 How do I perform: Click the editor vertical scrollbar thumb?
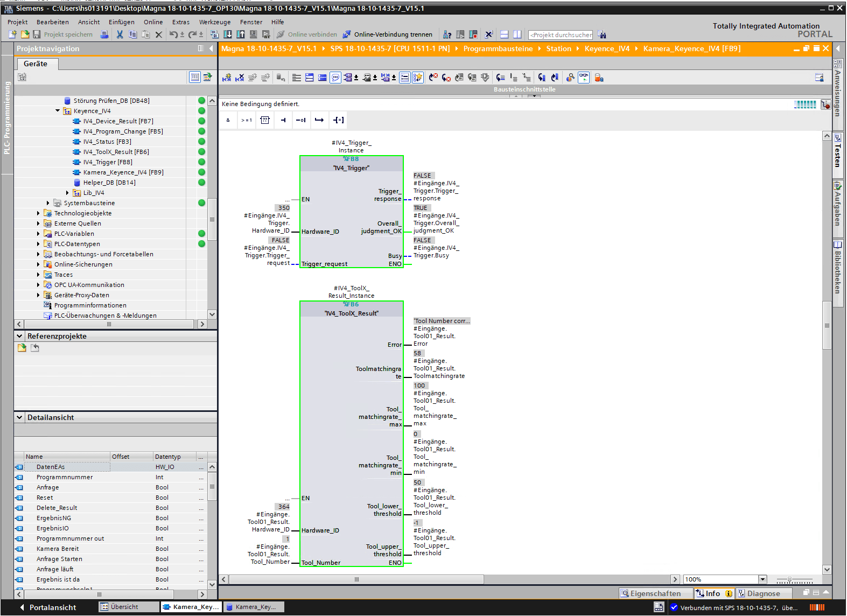coord(827,326)
